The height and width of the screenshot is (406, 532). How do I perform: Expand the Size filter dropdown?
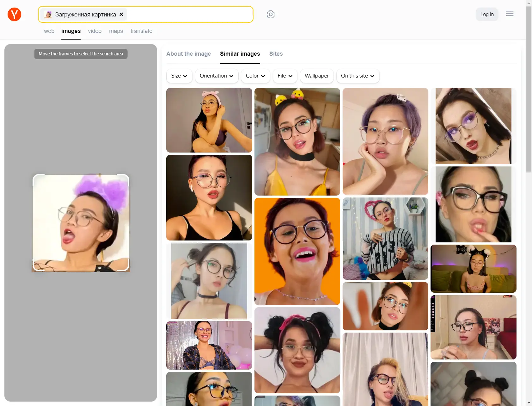179,76
